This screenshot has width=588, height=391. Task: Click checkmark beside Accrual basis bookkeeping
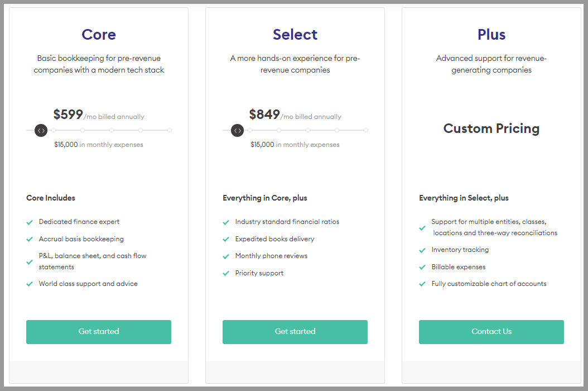click(x=30, y=239)
